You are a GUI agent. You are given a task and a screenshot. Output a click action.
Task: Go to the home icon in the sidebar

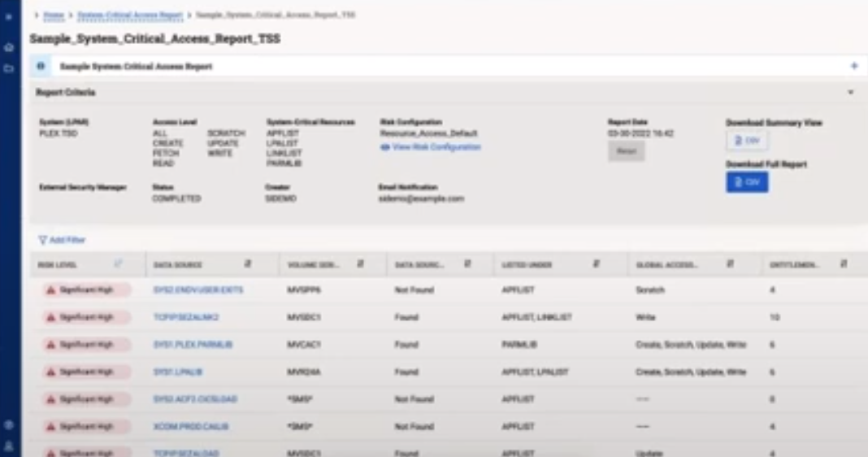click(x=9, y=48)
